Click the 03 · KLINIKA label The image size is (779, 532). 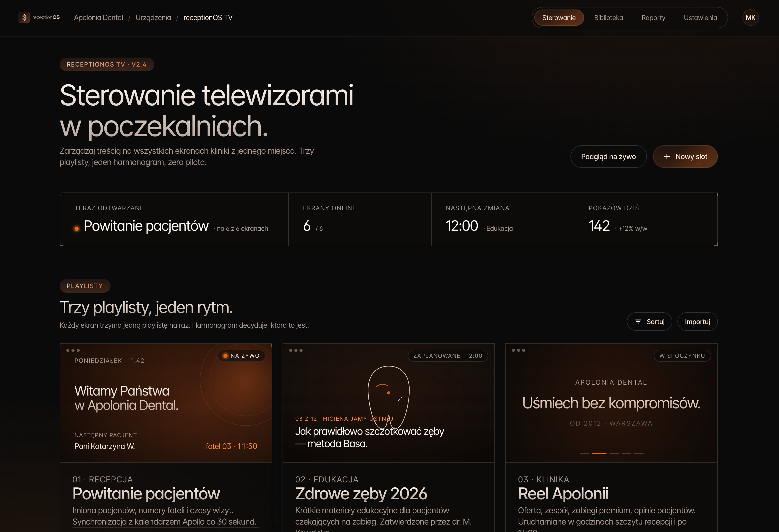(543, 479)
